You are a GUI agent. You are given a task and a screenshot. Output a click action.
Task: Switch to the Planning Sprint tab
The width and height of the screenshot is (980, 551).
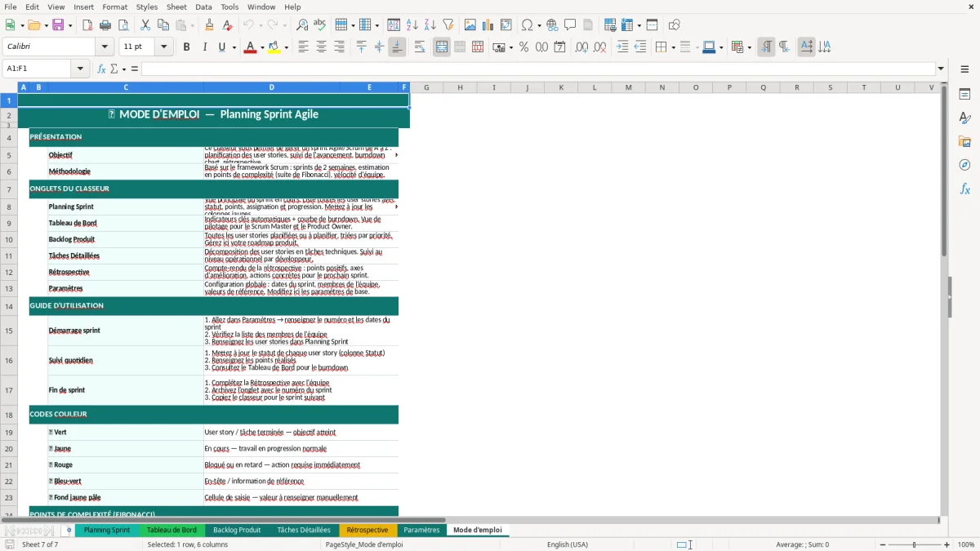(x=107, y=530)
